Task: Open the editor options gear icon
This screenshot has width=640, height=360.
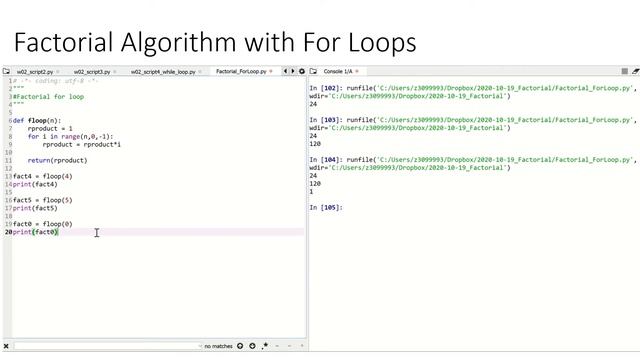Action: (302, 71)
